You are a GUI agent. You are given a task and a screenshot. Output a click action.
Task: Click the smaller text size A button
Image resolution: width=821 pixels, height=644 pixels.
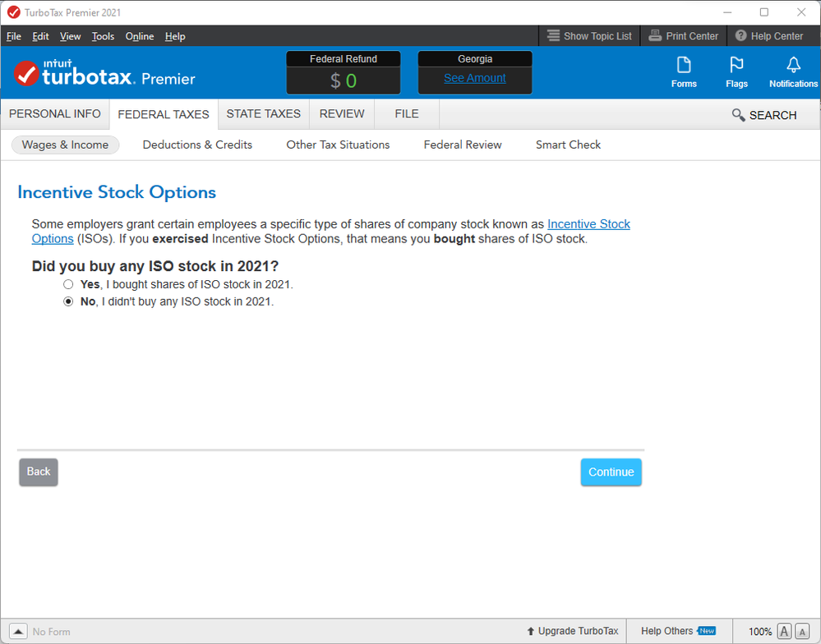[x=802, y=632]
